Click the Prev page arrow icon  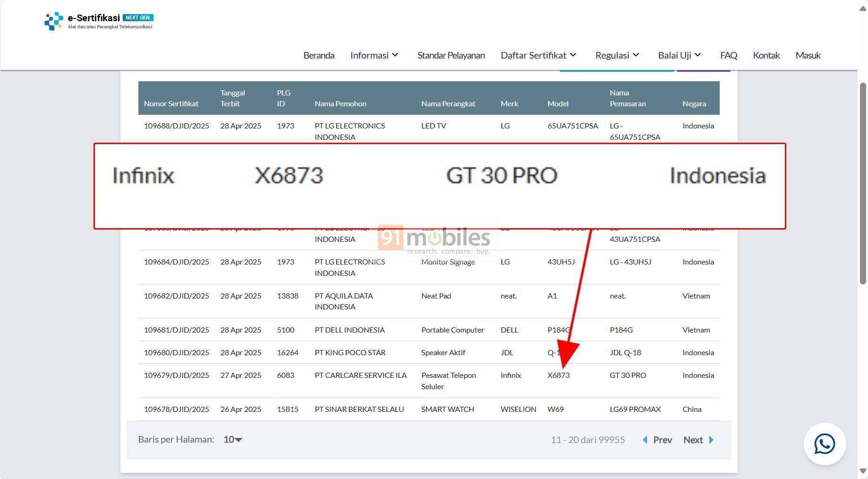[x=645, y=440]
